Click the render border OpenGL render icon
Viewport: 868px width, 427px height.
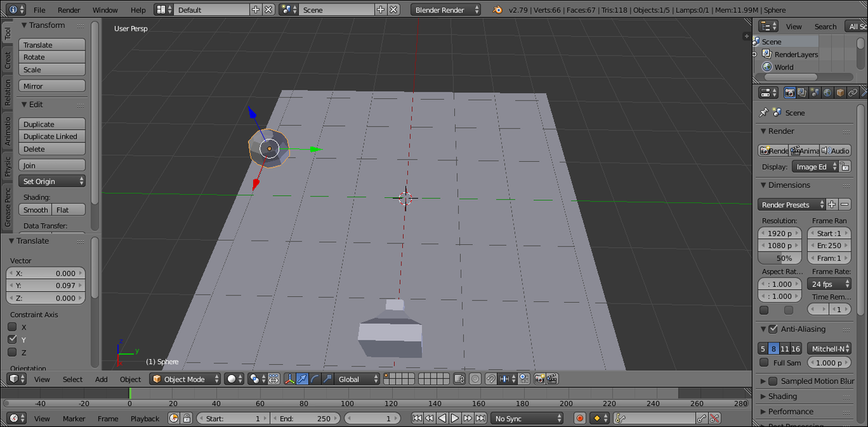pyautogui.click(x=540, y=379)
